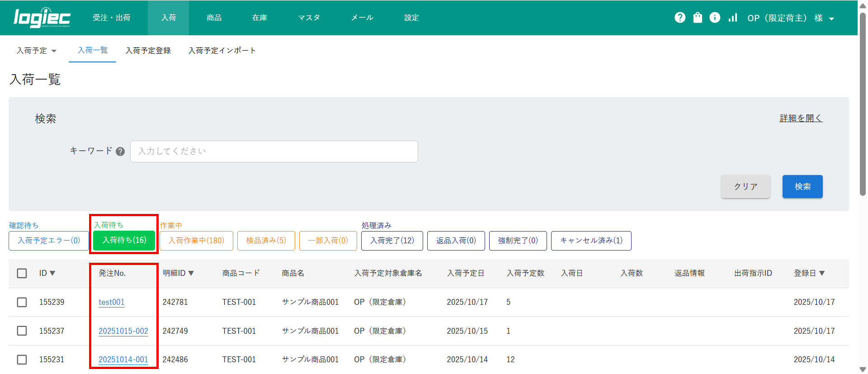Open order link 20251015-002

[x=123, y=331]
